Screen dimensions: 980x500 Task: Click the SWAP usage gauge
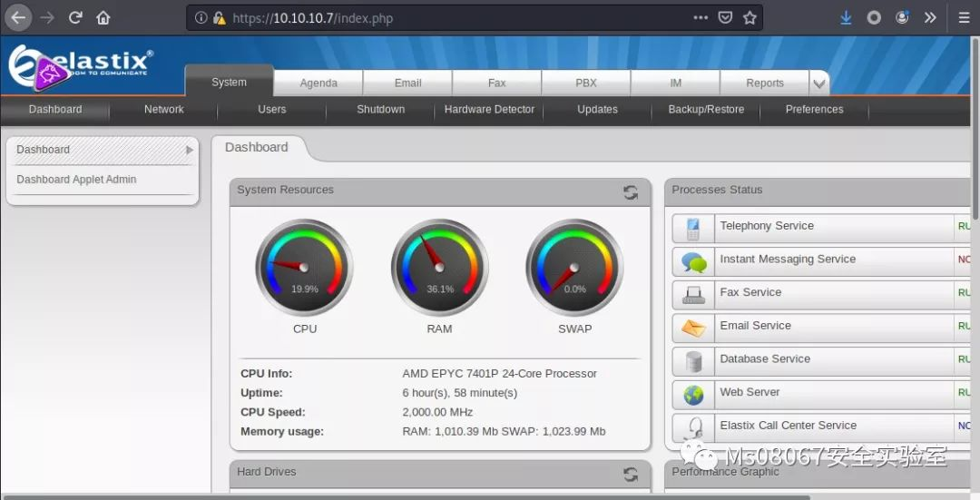coord(574,268)
